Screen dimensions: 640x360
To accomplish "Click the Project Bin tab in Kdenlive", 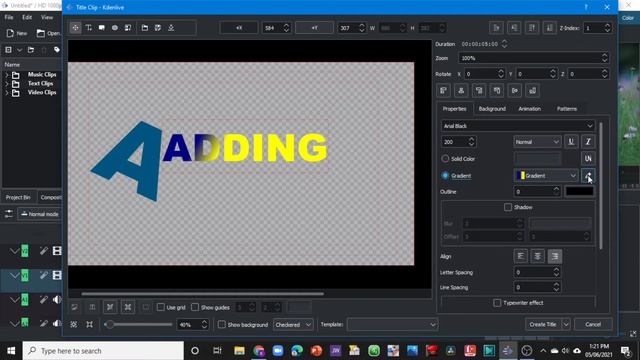I will tap(18, 197).
